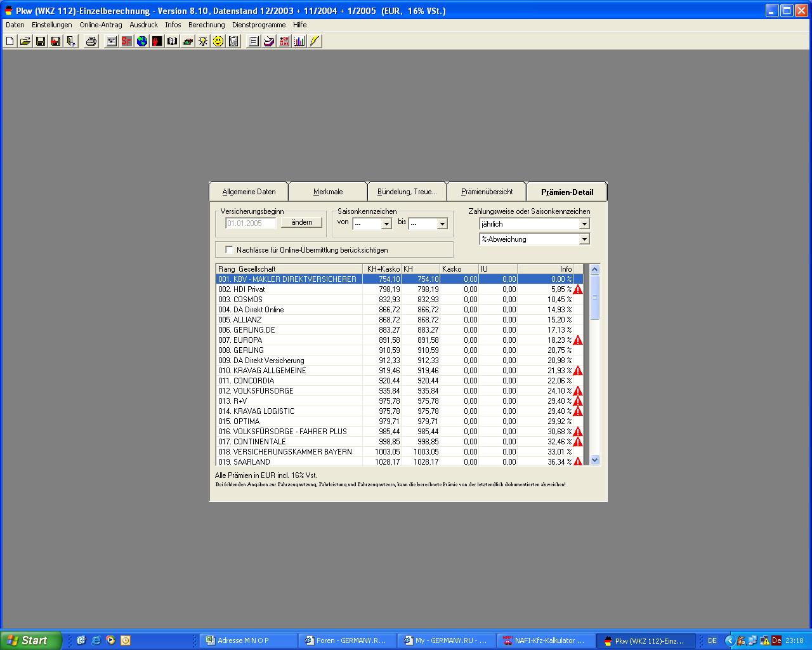Click the light bulb toolbar icon

click(x=203, y=41)
